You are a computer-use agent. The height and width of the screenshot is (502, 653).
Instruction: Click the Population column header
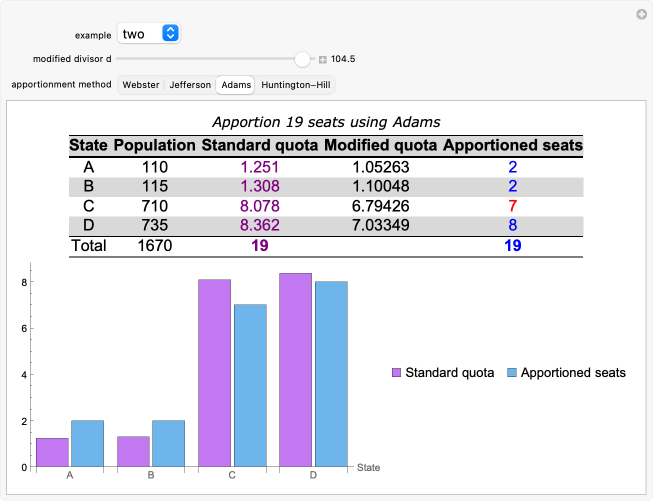(154, 146)
